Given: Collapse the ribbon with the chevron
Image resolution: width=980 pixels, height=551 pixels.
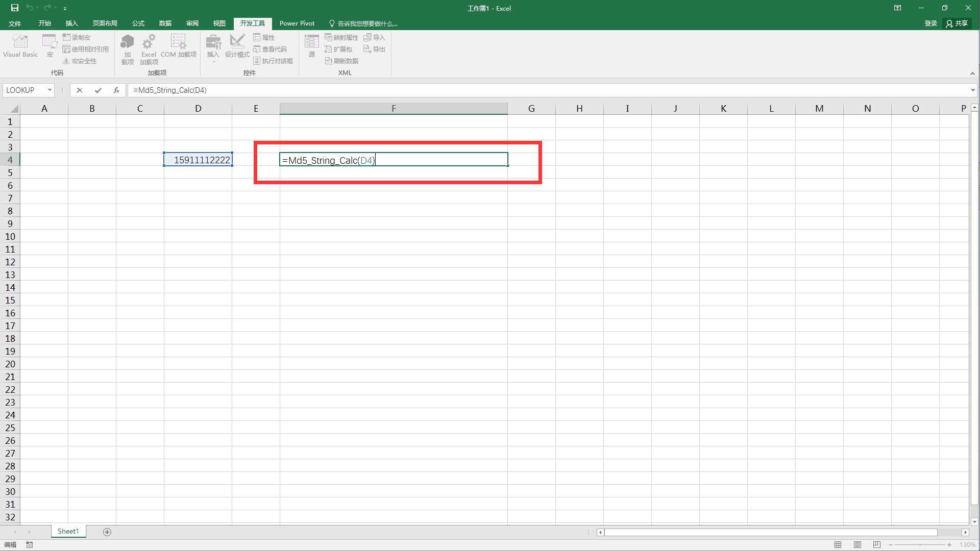Looking at the screenshot, I should click(973, 73).
